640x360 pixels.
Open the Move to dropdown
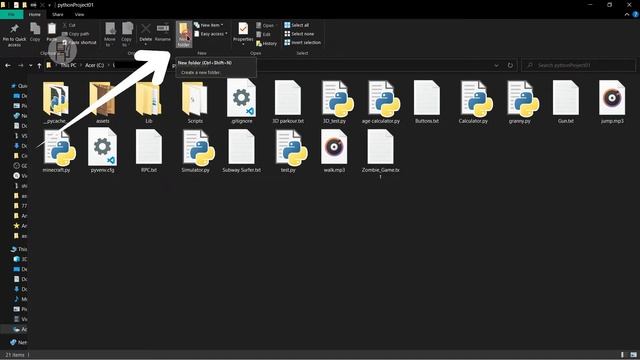point(110,35)
